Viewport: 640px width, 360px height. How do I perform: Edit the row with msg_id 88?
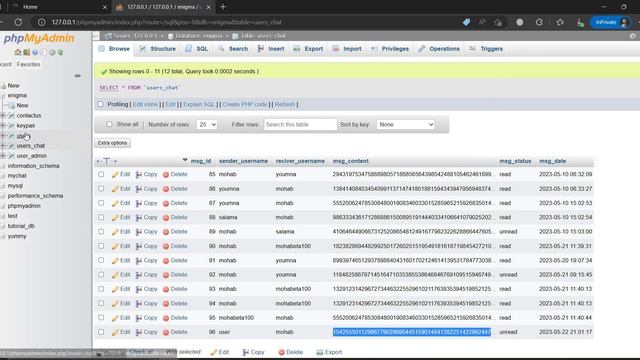121,218
